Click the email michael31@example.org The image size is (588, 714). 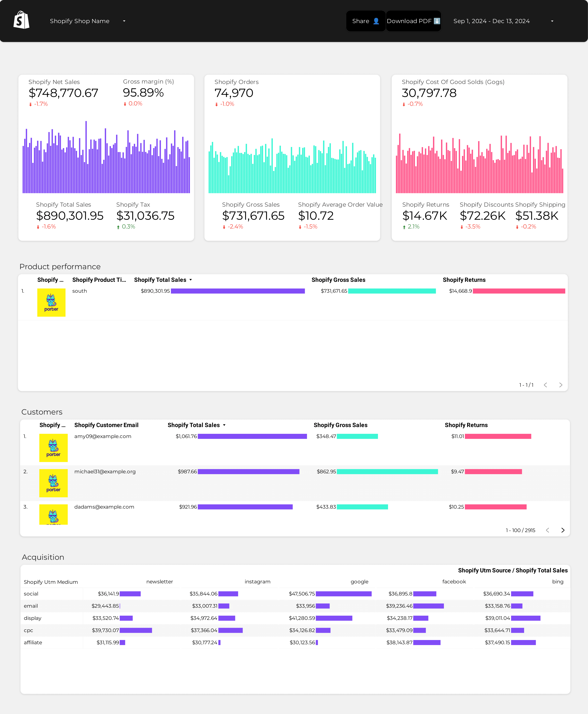click(105, 471)
